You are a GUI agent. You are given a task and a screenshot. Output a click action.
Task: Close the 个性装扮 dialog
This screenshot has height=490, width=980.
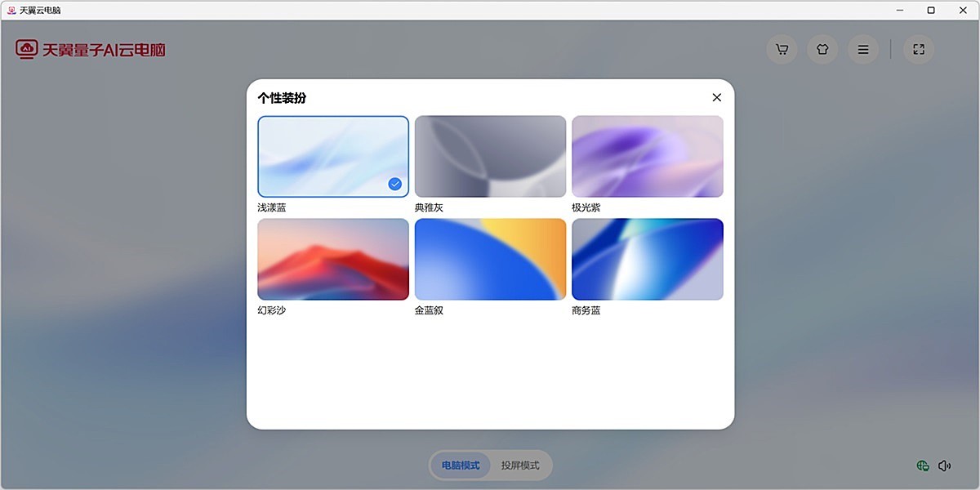(716, 97)
